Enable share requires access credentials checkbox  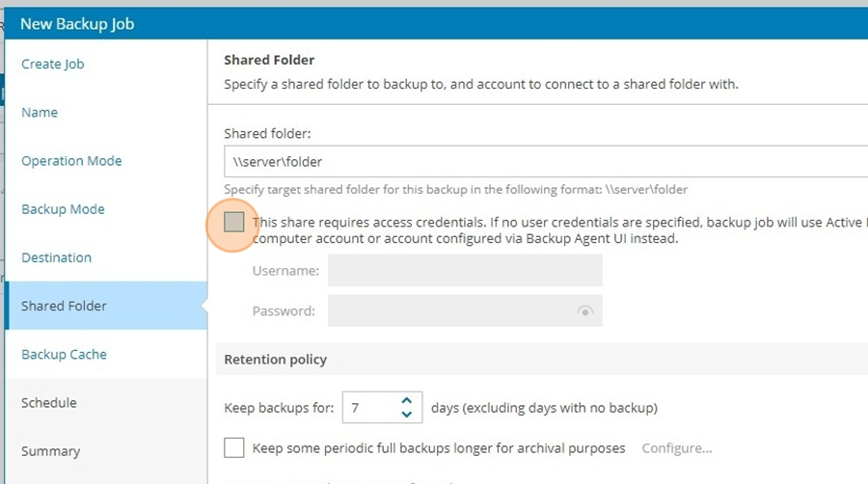(233, 223)
